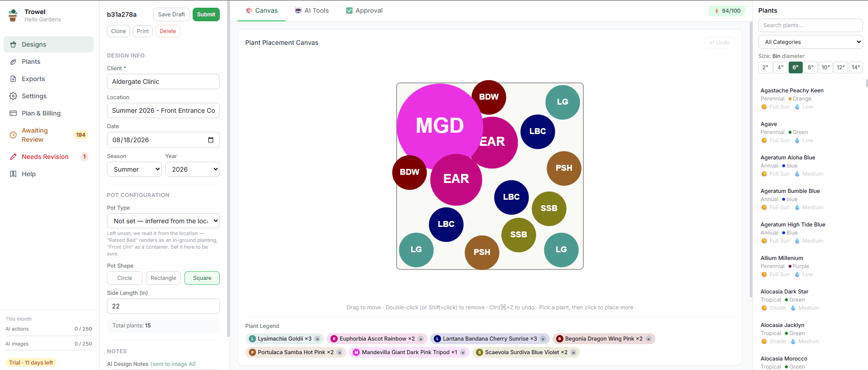Click the Search plants input field
Viewport: 868px width, 370px height.
coord(810,25)
